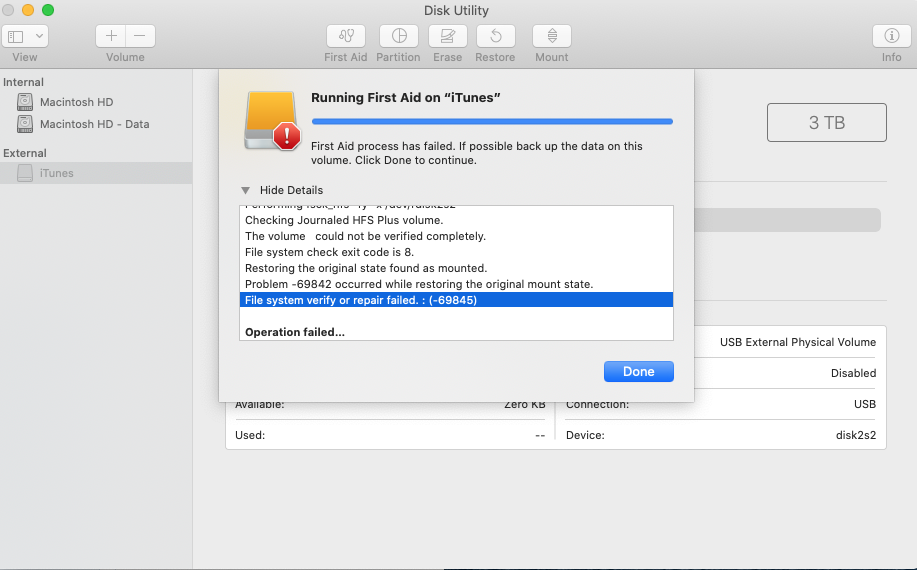Screen dimensions: 917x570
Task: Click the Hide Details label
Action: coord(291,191)
